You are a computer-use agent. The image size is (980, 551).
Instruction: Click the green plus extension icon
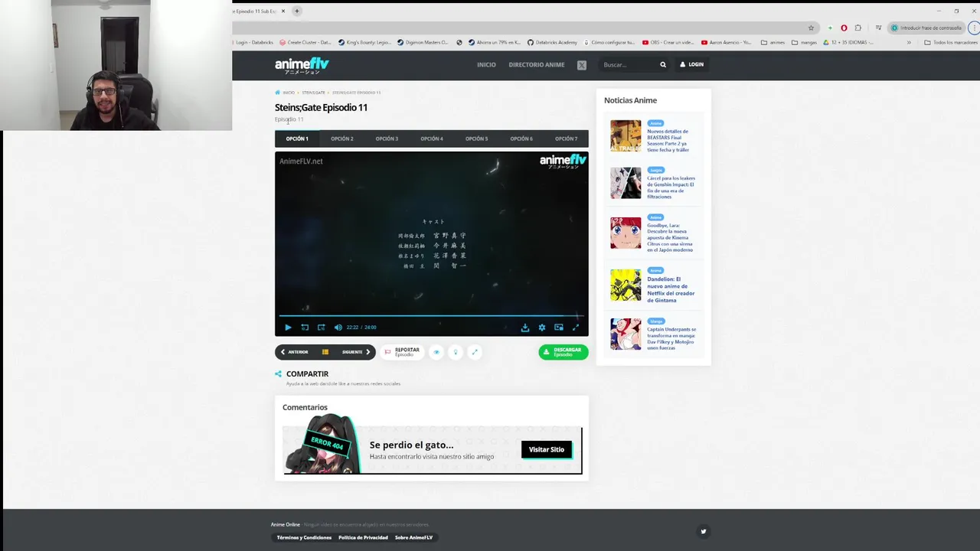830,28
